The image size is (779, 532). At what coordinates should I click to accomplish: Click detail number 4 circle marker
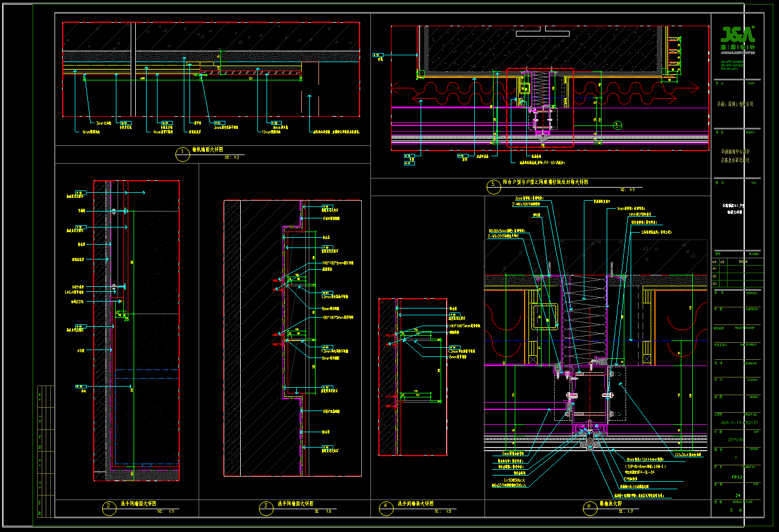(x=386, y=508)
